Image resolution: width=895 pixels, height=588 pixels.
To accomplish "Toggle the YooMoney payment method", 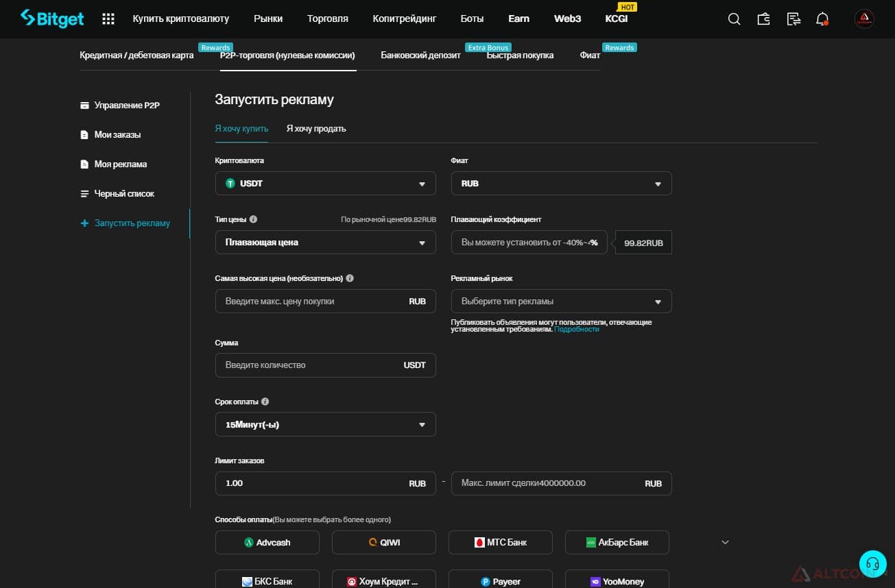I will point(617,580).
